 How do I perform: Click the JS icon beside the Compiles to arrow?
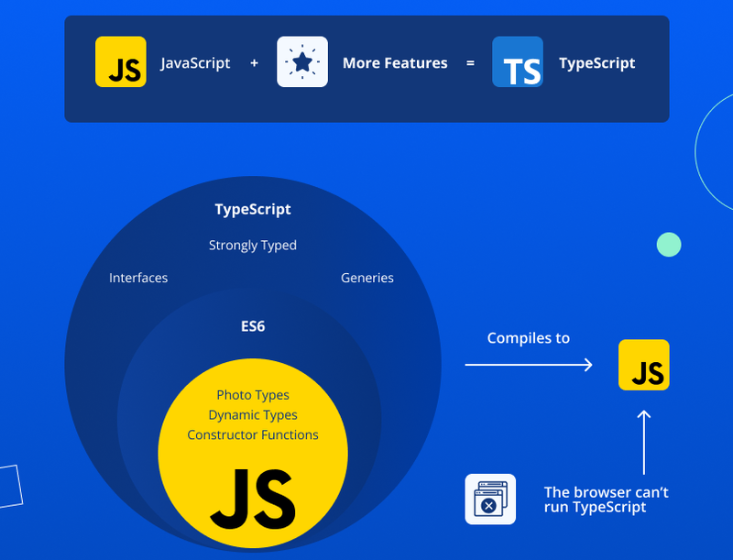[x=644, y=365]
